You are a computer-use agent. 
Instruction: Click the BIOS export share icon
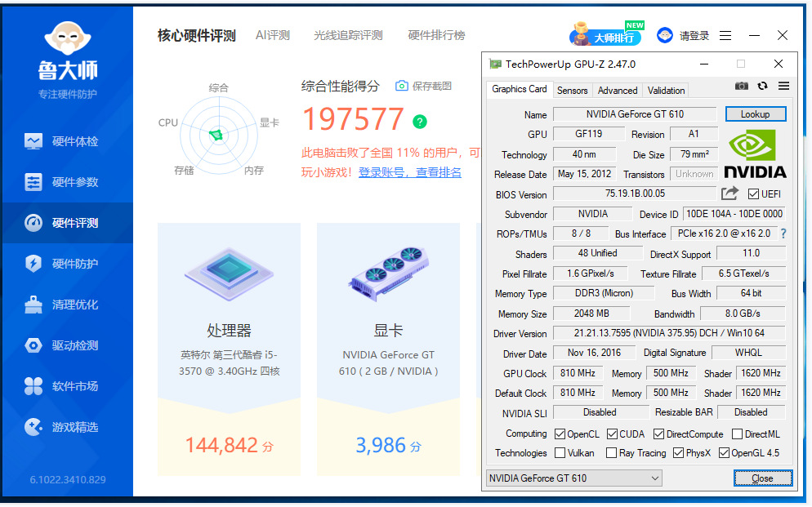(x=729, y=193)
